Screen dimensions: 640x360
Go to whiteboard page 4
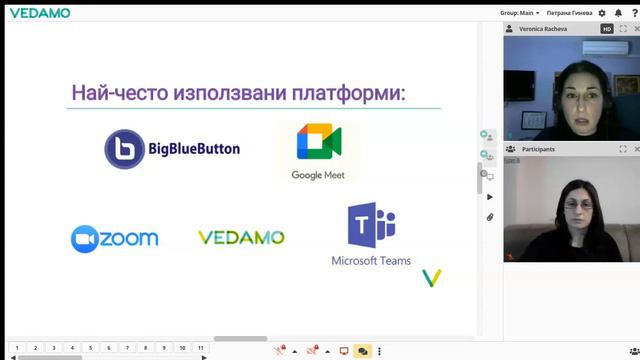(x=72, y=348)
